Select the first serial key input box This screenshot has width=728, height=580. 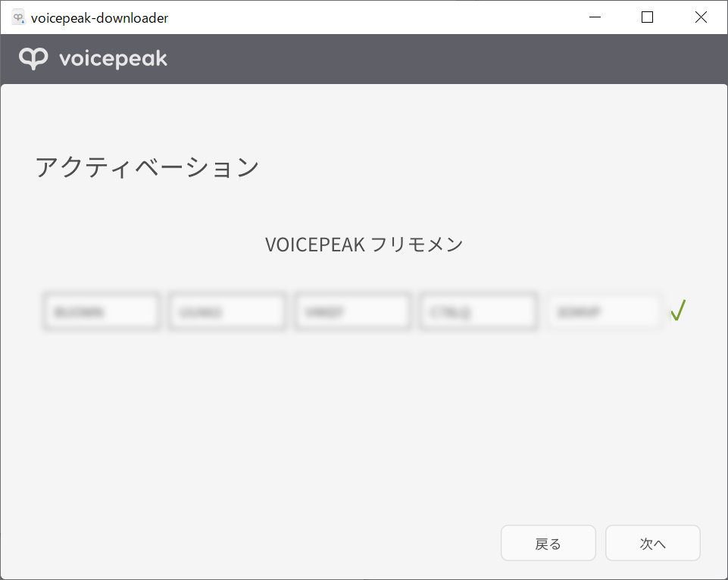click(102, 311)
